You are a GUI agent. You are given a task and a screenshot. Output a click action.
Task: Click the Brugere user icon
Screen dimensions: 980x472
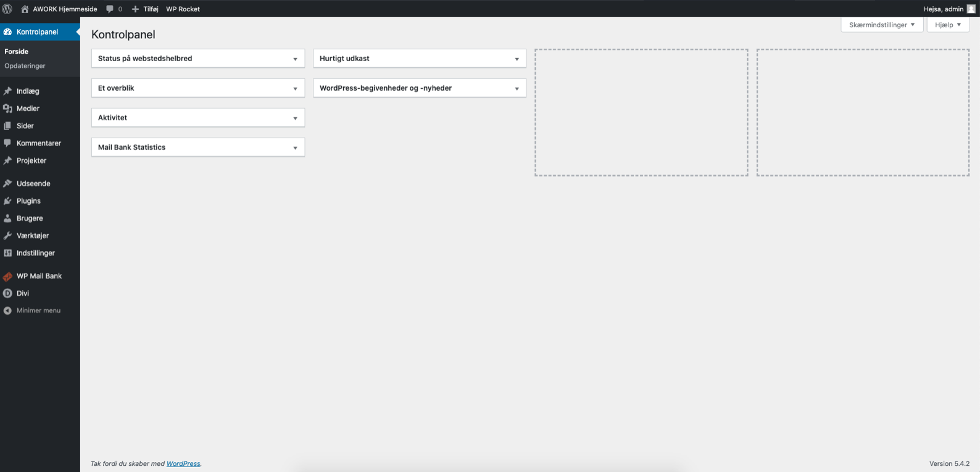coord(7,218)
